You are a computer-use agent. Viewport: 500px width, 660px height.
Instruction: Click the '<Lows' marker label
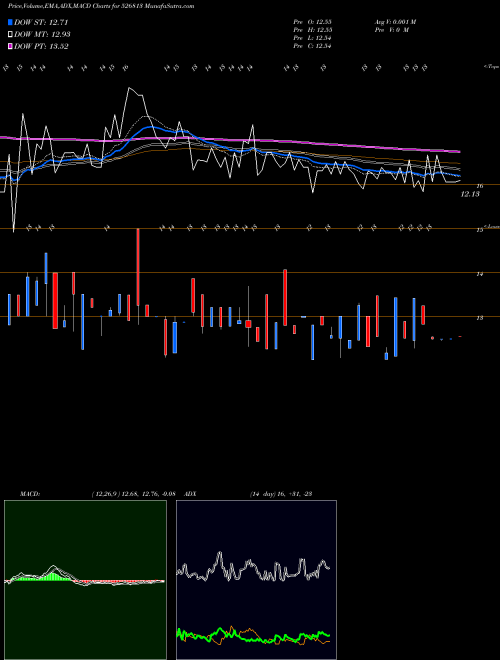(x=491, y=226)
